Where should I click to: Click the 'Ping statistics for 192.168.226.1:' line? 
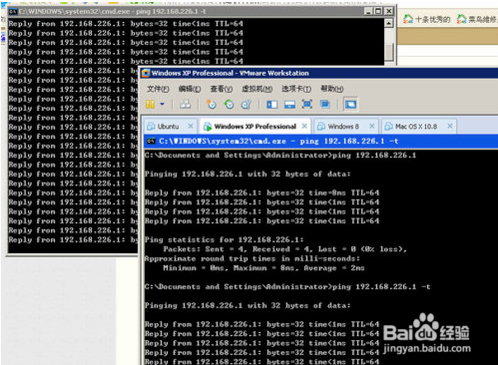click(224, 240)
